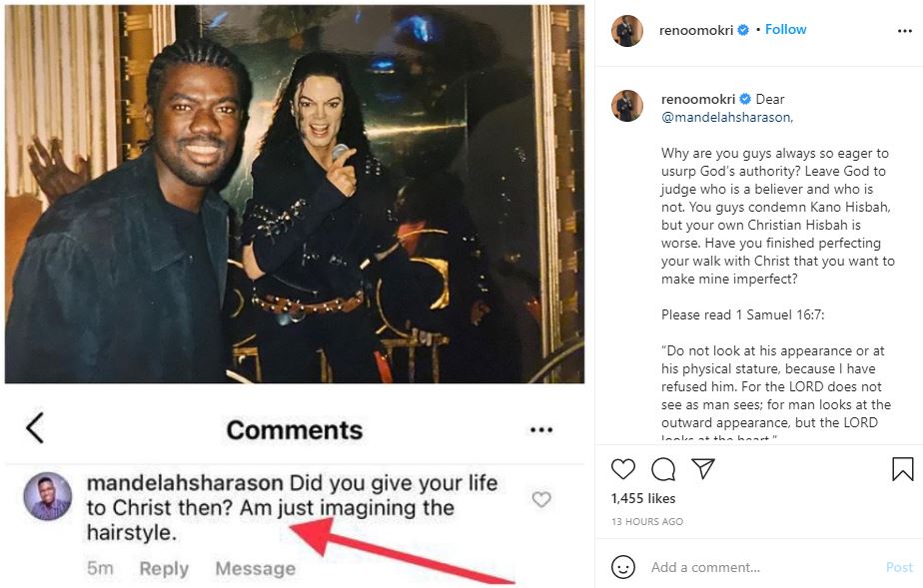Share the post via paper plane icon
This screenshot has width=923, height=588.
[703, 469]
